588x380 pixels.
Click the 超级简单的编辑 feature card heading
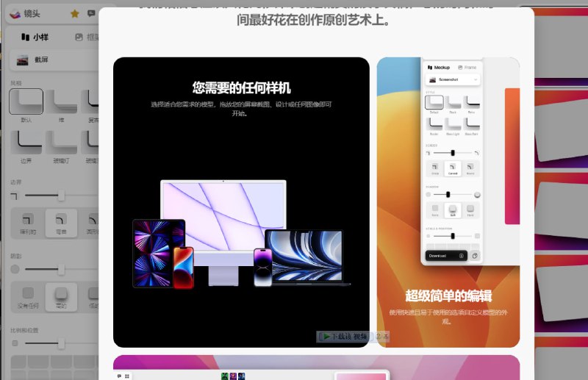(x=448, y=296)
